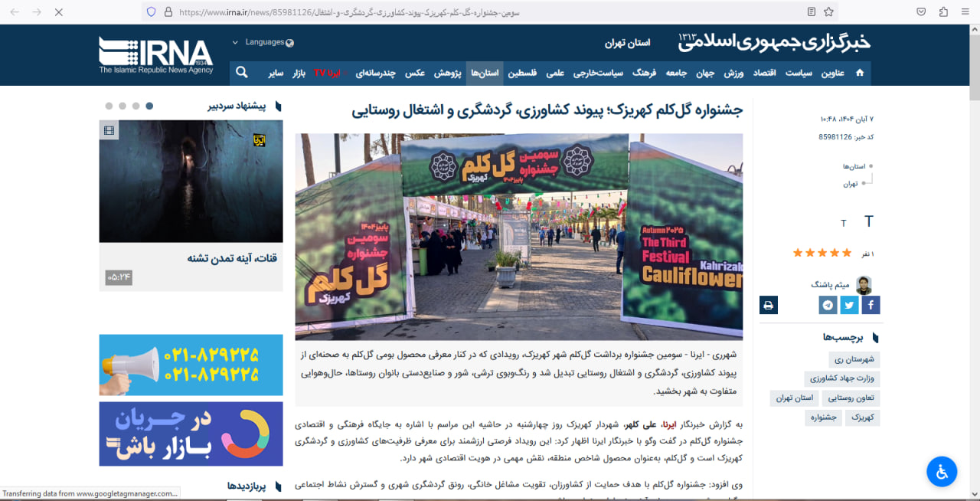Toggle reader view in address bar
The image size is (980, 501).
(x=812, y=11)
